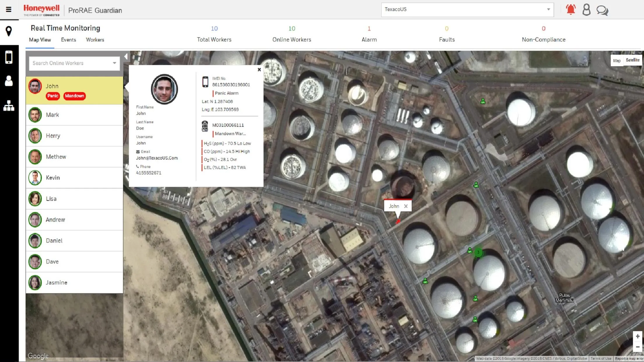Switch map to Satellite view
The height and width of the screenshot is (362, 644).
[632, 60]
